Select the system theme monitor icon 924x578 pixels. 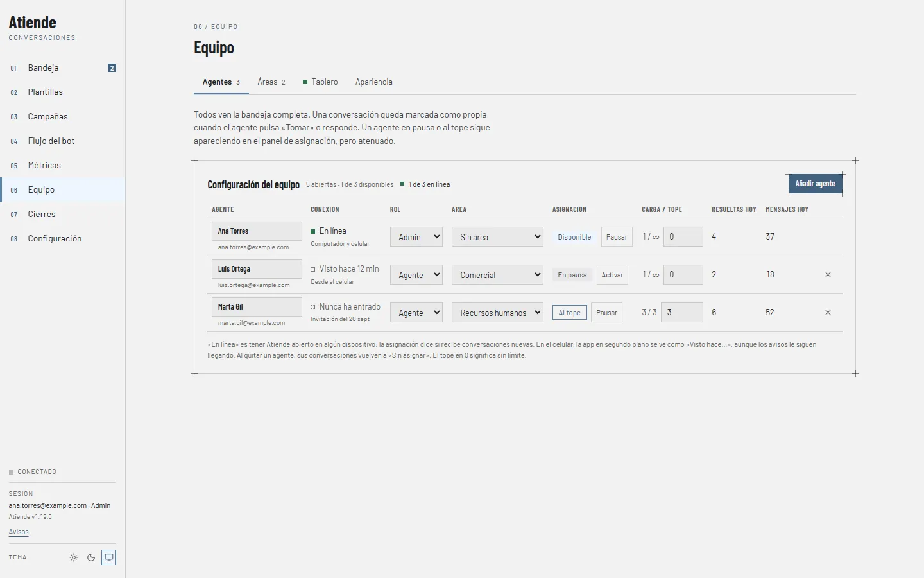pyautogui.click(x=109, y=557)
